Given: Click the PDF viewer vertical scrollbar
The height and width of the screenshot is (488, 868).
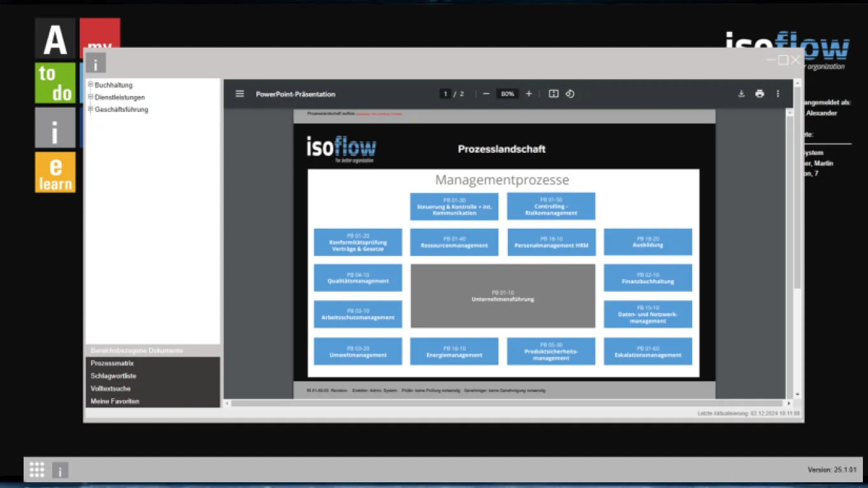Looking at the screenshot, I should (x=789, y=254).
